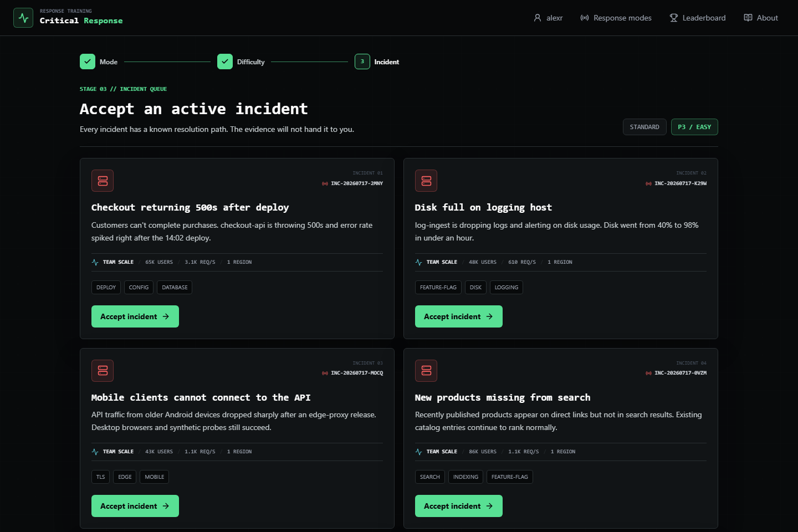This screenshot has height=532, width=798.
Task: Accept the New products missing from search incident
Action: [x=459, y=506]
